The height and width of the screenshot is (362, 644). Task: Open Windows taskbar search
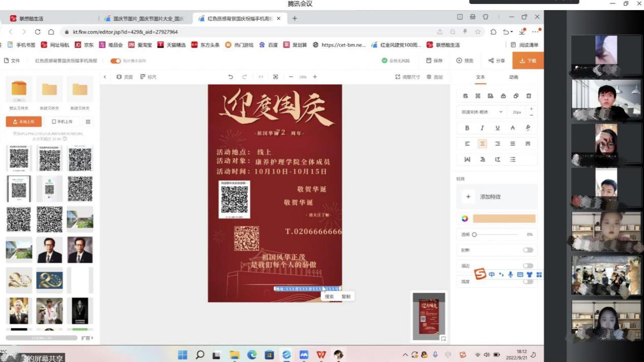pos(200,355)
